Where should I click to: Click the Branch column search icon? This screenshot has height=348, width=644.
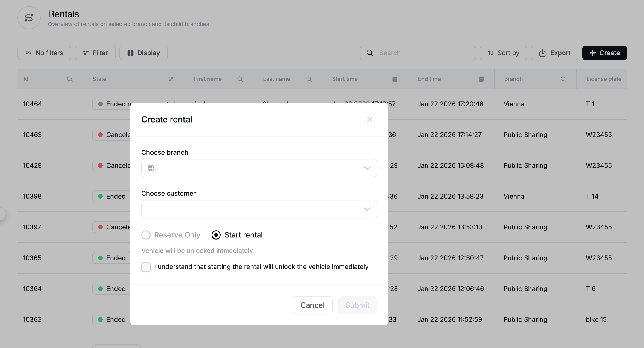[x=563, y=79]
